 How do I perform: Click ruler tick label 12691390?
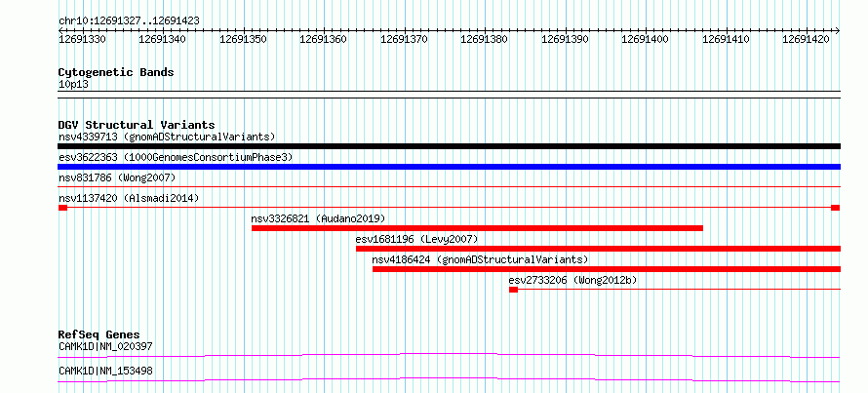click(565, 39)
